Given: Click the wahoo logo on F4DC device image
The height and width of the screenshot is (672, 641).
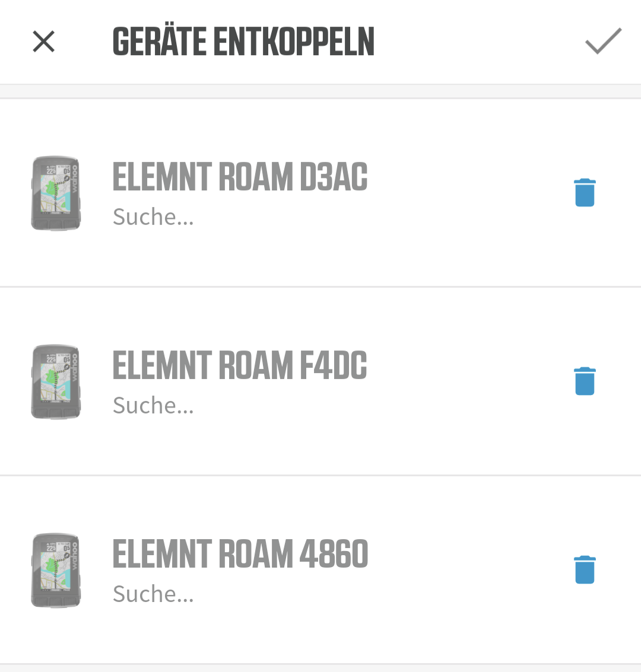Looking at the screenshot, I should pyautogui.click(x=75, y=369).
